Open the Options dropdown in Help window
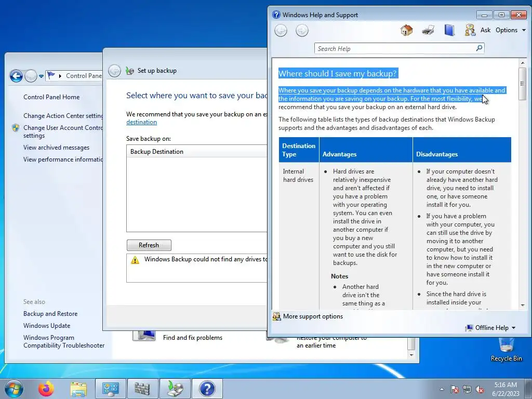 511,30
